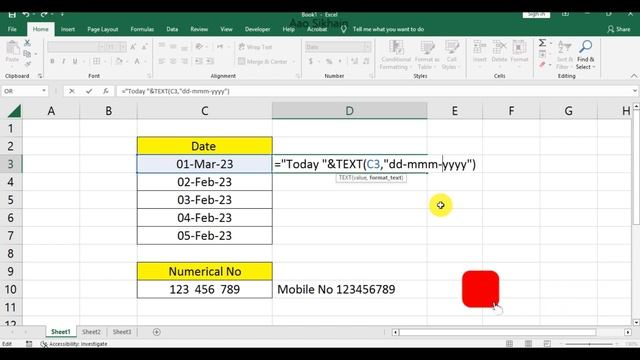Viewport: 640px width, 360px height.
Task: Increase font size with the larger A icon
Action: (133, 47)
